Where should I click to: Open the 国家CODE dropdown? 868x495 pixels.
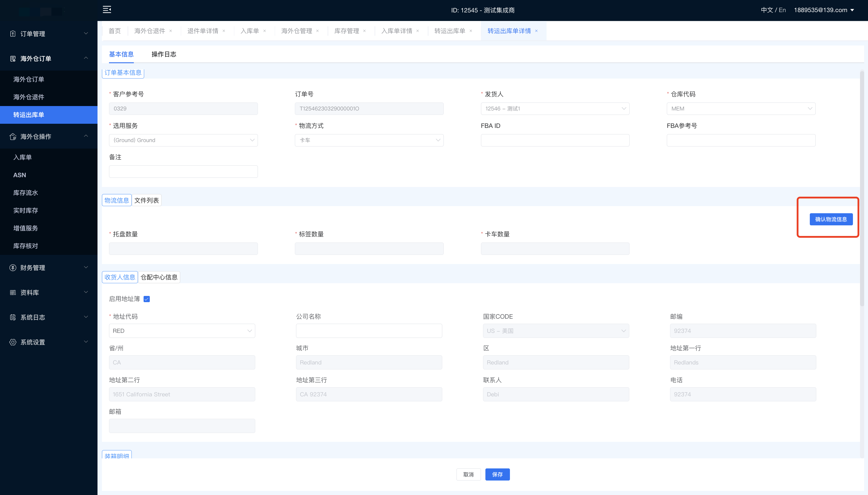point(556,331)
